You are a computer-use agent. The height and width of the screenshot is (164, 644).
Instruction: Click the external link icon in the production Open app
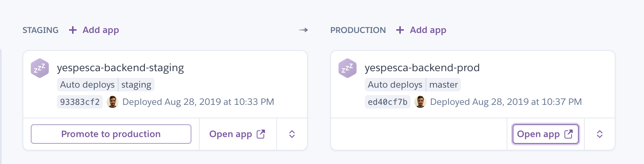(x=569, y=134)
